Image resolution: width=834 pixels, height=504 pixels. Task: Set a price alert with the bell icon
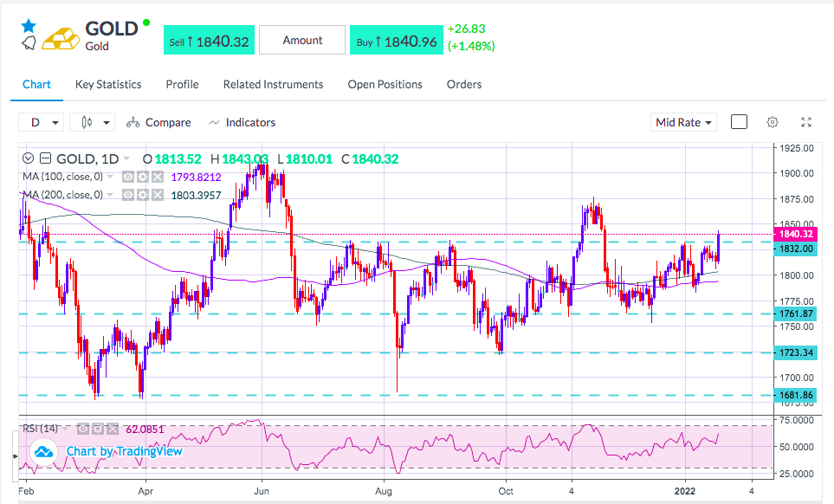click(29, 42)
